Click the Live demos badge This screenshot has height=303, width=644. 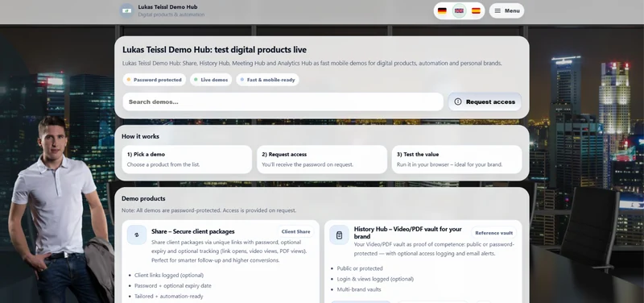click(x=211, y=80)
